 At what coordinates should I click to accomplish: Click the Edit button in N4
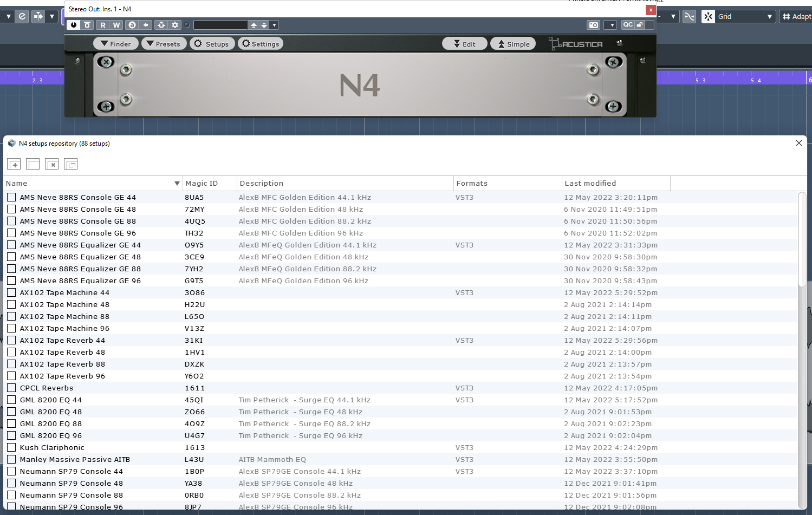(465, 44)
